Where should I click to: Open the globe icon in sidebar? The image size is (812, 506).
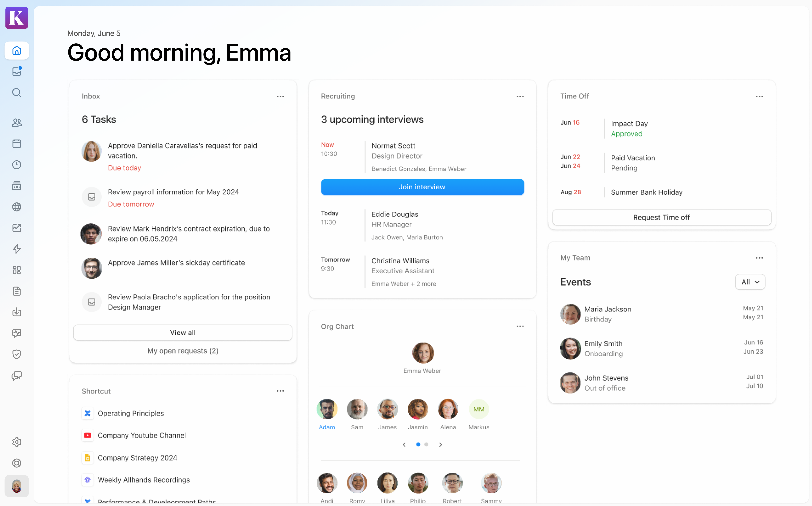pyautogui.click(x=17, y=207)
